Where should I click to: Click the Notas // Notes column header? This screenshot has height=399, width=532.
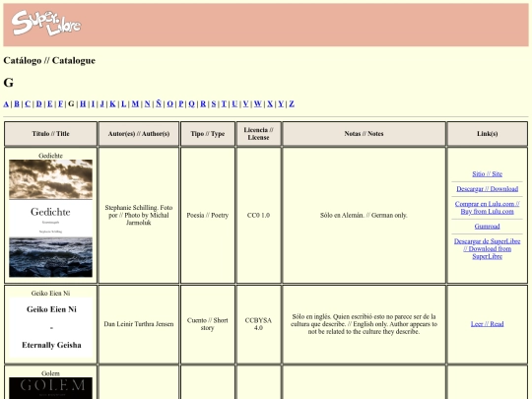click(x=365, y=134)
